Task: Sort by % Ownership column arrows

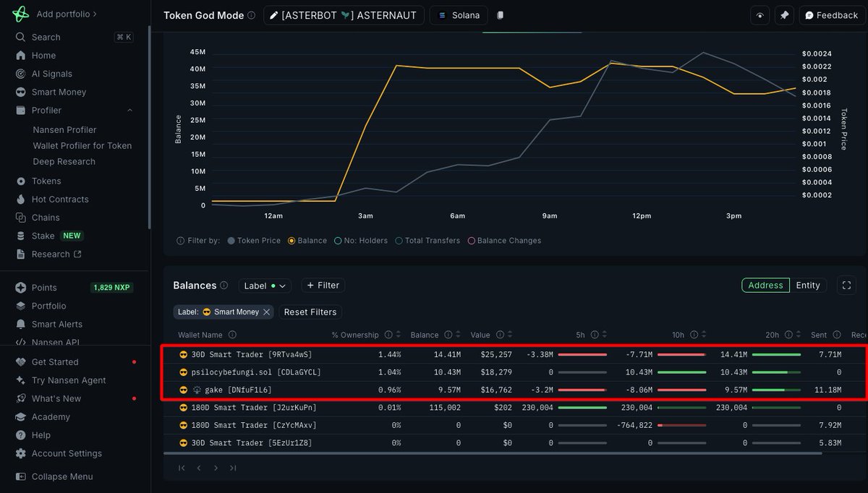Action: coord(399,335)
